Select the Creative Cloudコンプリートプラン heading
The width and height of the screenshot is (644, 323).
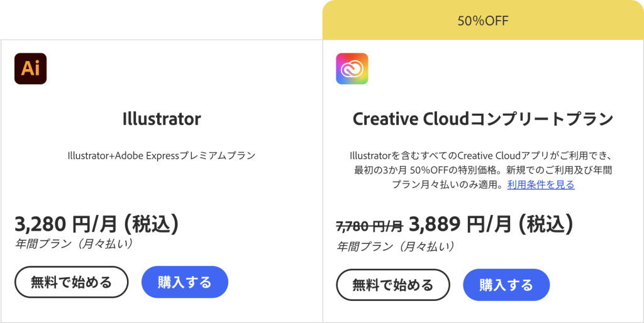483,119
